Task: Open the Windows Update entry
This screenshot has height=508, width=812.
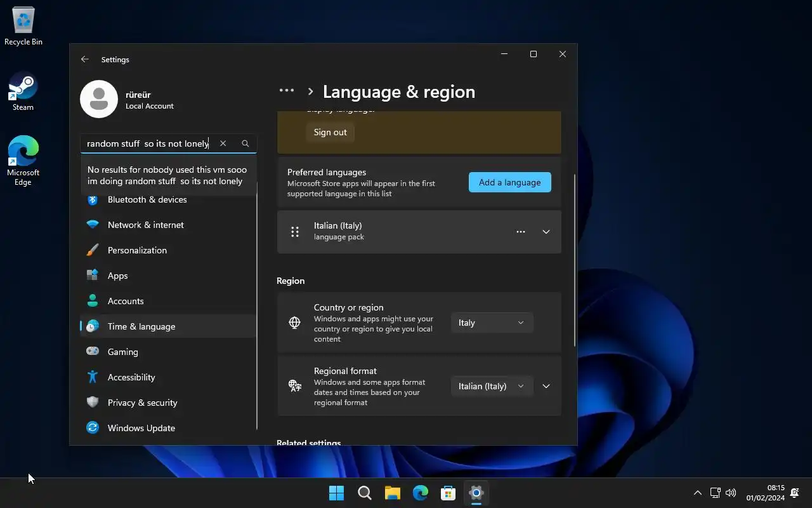Action: tap(168, 428)
